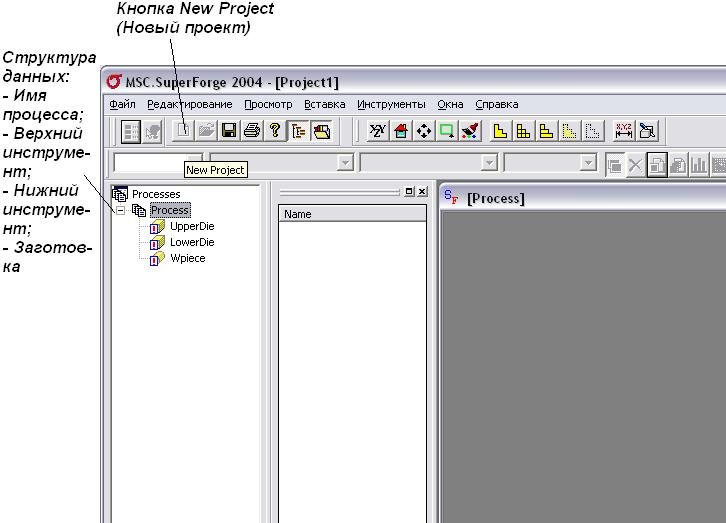This screenshot has width=726, height=523.
Task: Select the four-arrow move tool icon
Action: (x=424, y=131)
